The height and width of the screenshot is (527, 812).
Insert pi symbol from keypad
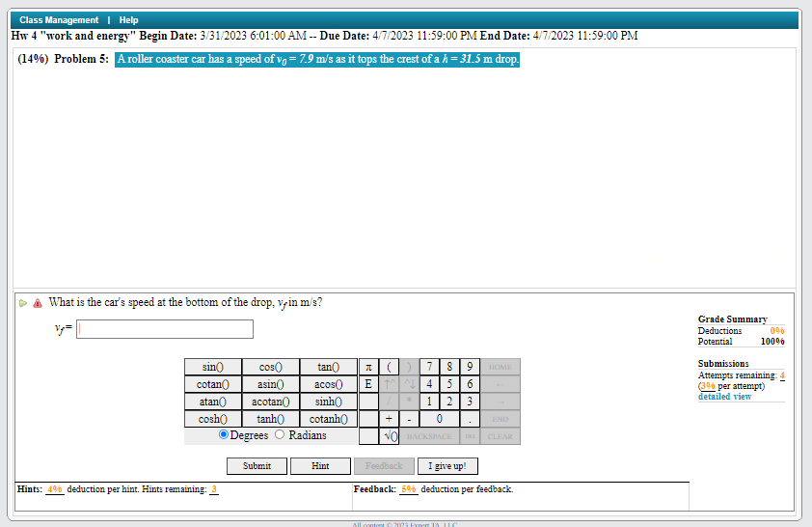(x=368, y=367)
